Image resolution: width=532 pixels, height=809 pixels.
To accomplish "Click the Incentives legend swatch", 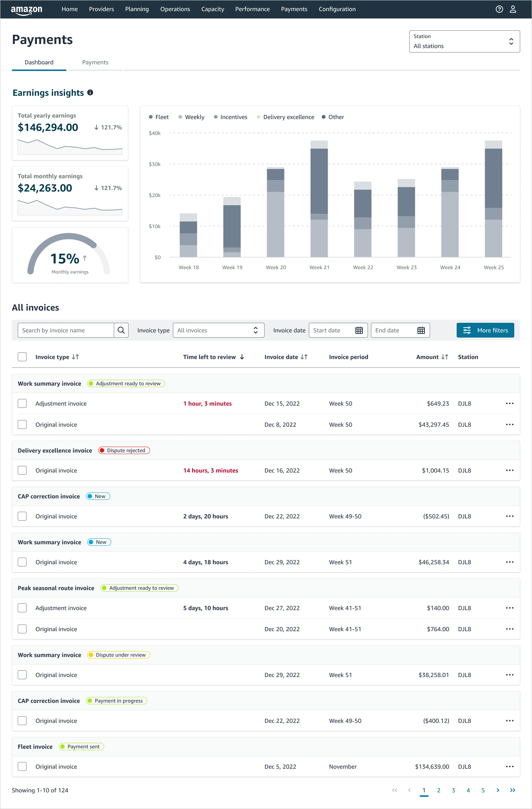I will [x=216, y=117].
